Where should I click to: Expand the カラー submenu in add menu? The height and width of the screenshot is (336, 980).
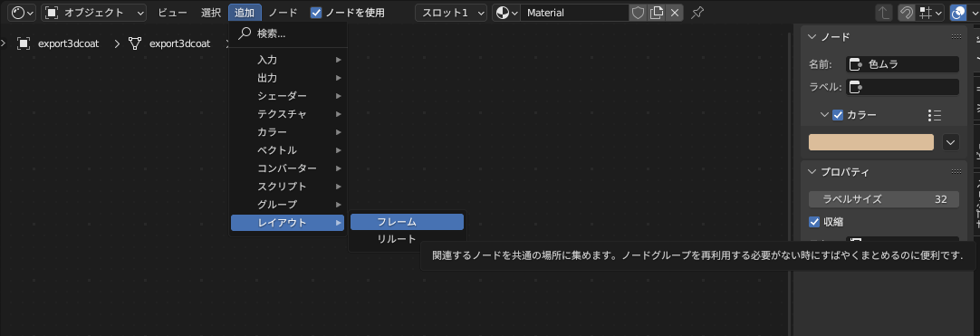point(287,132)
